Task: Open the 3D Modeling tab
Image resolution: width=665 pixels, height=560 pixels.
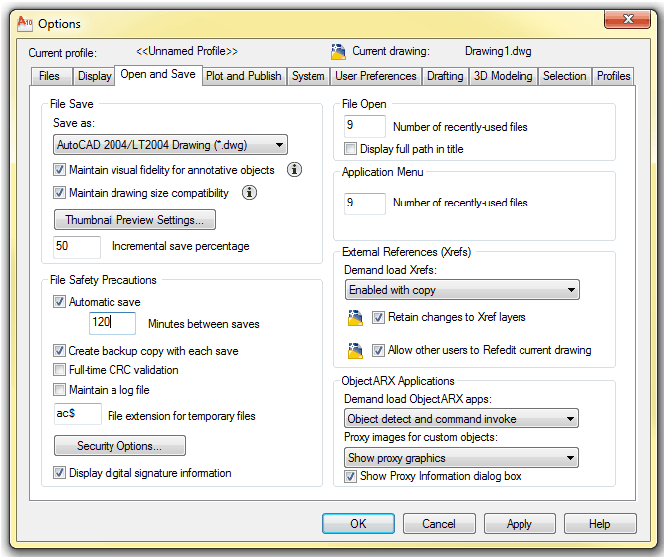Action: tap(503, 76)
